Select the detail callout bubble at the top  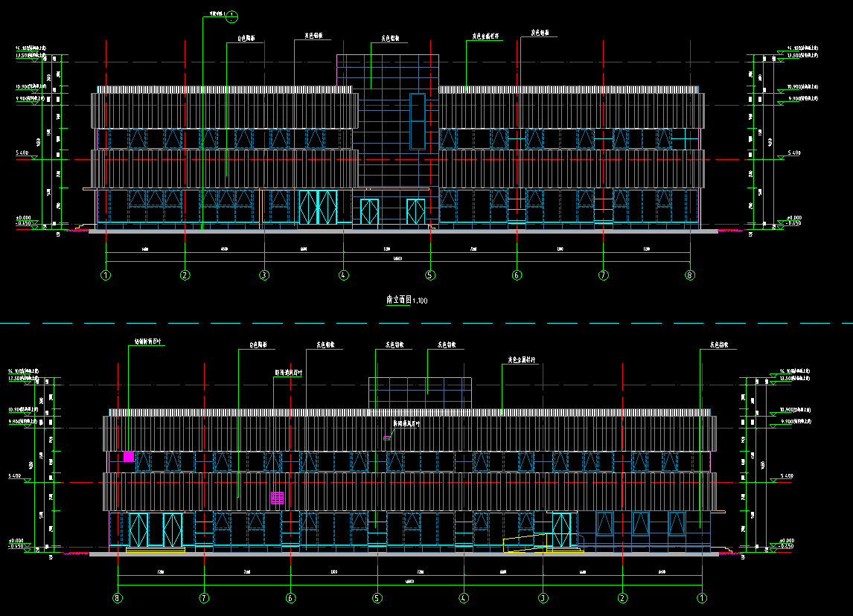coord(231,15)
